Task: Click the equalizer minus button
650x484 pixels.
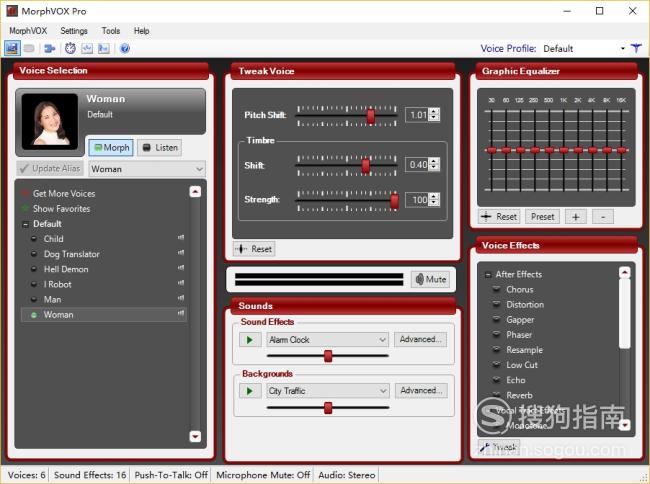Action: tap(603, 217)
